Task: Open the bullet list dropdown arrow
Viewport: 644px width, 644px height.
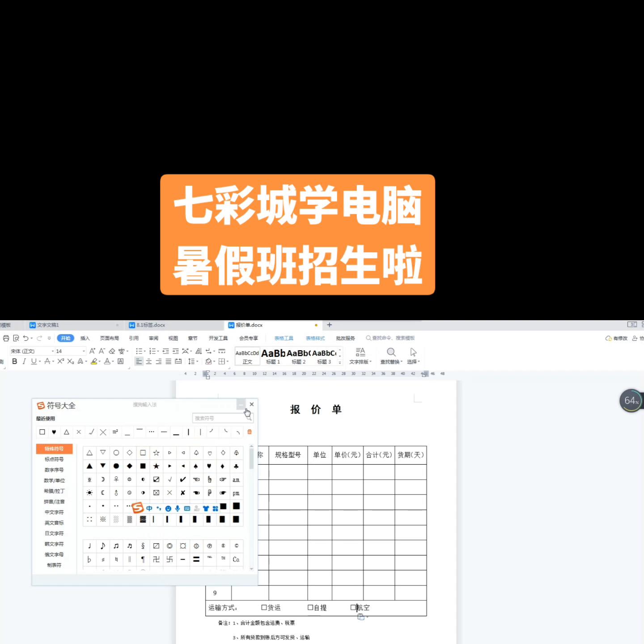Action: tap(144, 351)
